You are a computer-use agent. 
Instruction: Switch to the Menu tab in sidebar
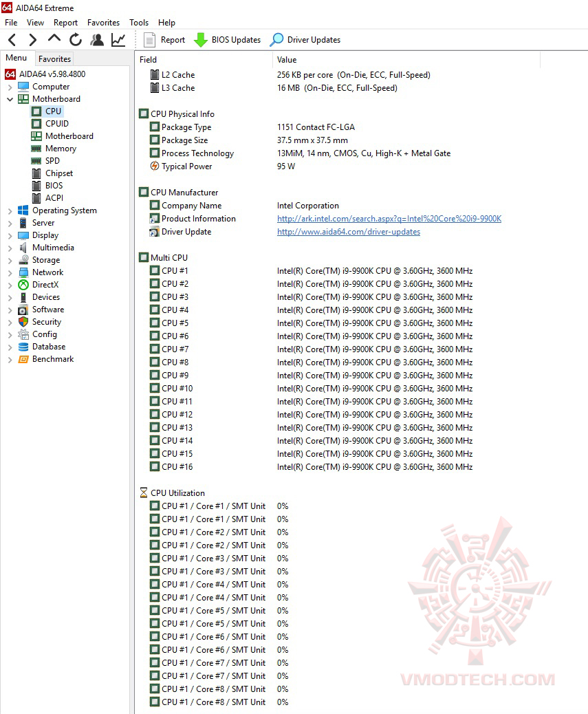tap(17, 58)
